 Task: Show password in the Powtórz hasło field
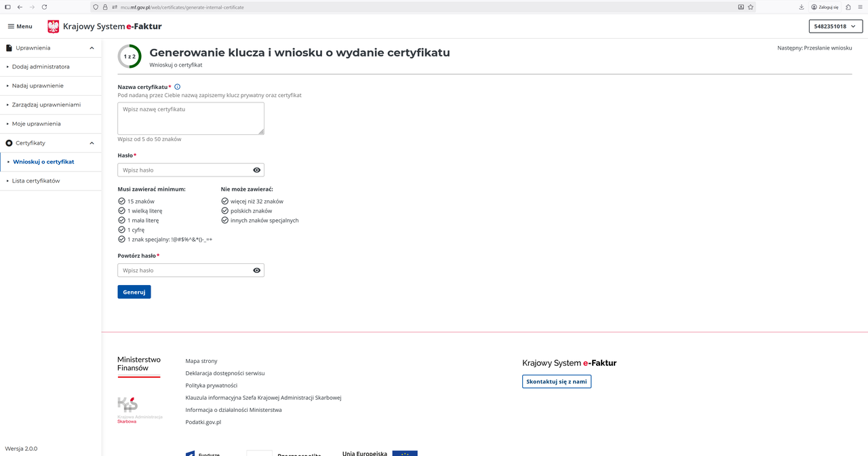click(257, 270)
